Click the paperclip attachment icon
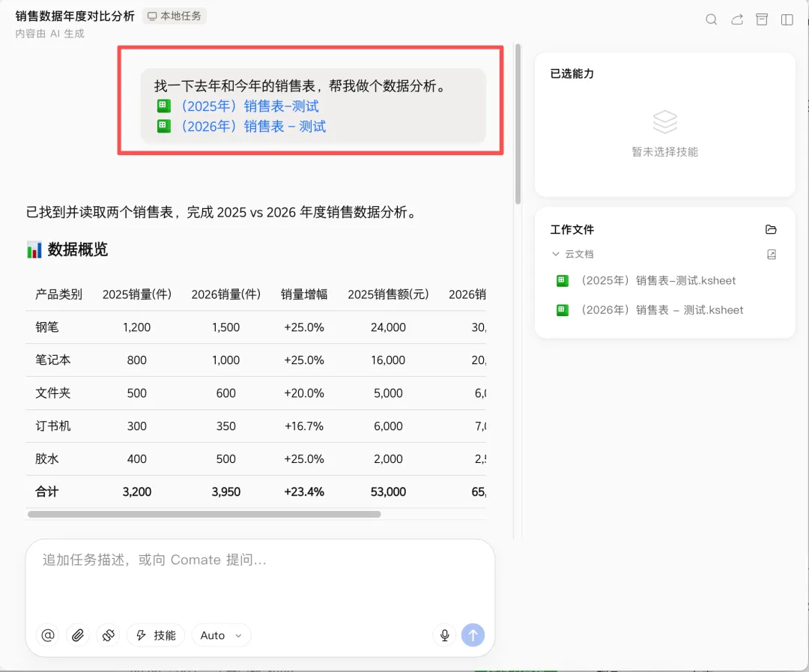The width and height of the screenshot is (809, 672). [x=78, y=635]
